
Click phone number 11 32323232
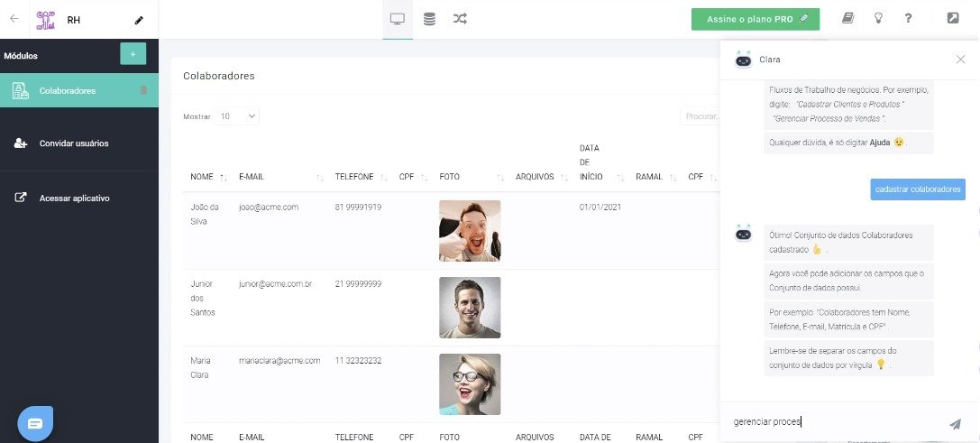(x=358, y=361)
